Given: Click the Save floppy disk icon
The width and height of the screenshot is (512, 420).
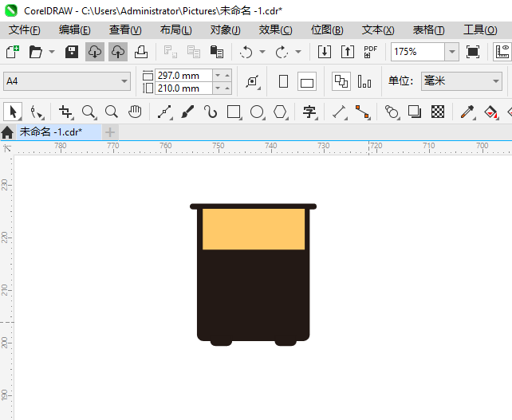Looking at the screenshot, I should 72,52.
